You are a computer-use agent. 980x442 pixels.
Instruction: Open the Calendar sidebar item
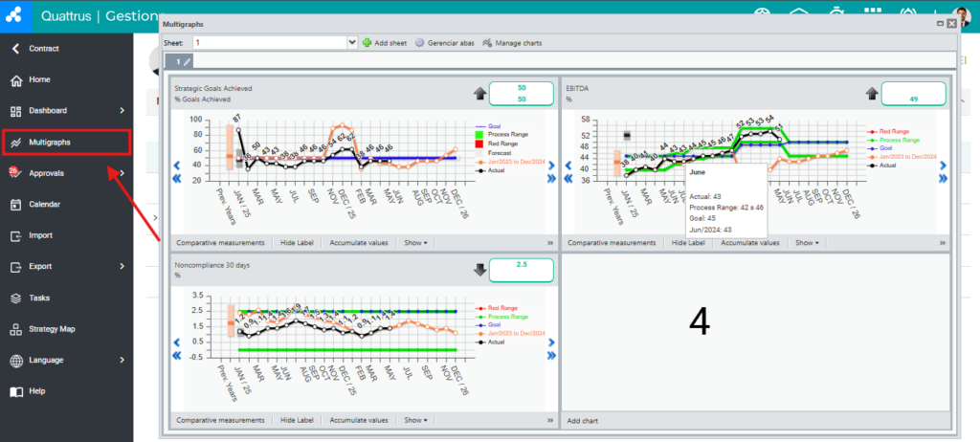[x=66, y=204]
